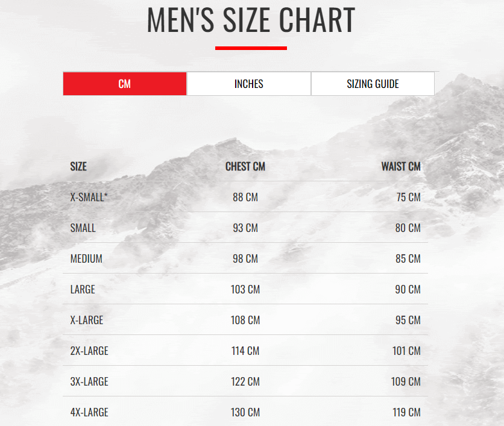Click the MEN'S SIZE CHART title
This screenshot has height=426, width=504.
coord(251,22)
